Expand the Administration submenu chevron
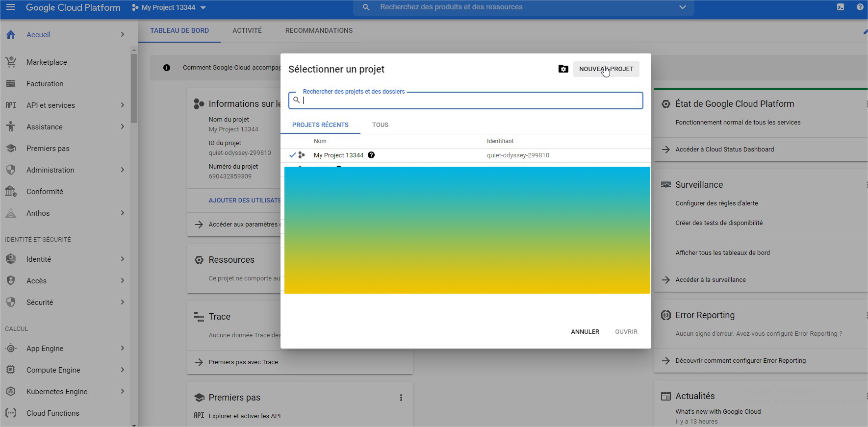Image resolution: width=868 pixels, height=427 pixels. click(x=122, y=170)
